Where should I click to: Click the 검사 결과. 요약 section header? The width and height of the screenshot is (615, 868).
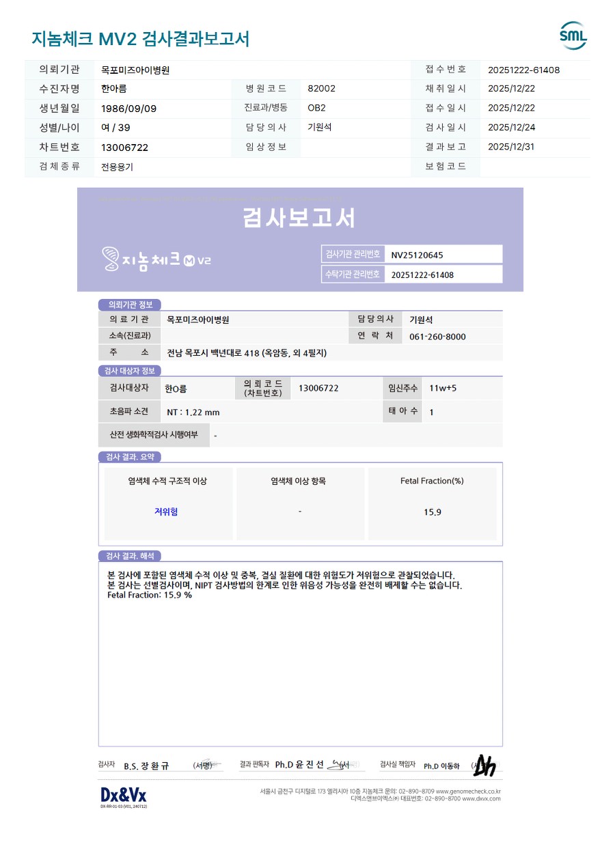[x=130, y=457]
